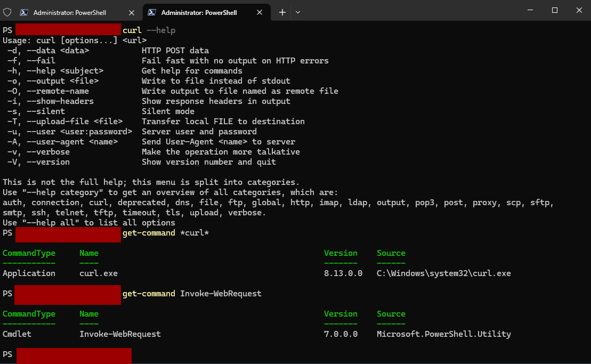The width and height of the screenshot is (591, 364).
Task: Click version '7.0.0.0' cell
Action: pyautogui.click(x=341, y=334)
